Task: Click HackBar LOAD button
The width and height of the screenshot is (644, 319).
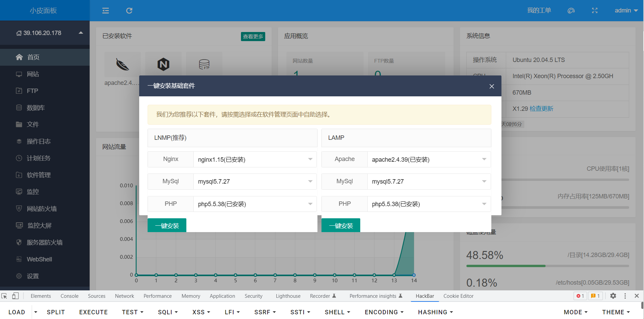Action: point(17,312)
